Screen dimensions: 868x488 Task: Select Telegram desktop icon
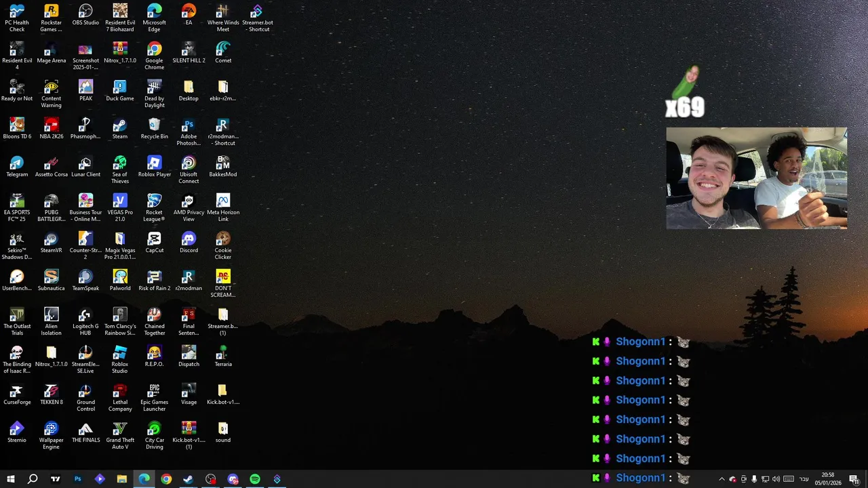17,166
